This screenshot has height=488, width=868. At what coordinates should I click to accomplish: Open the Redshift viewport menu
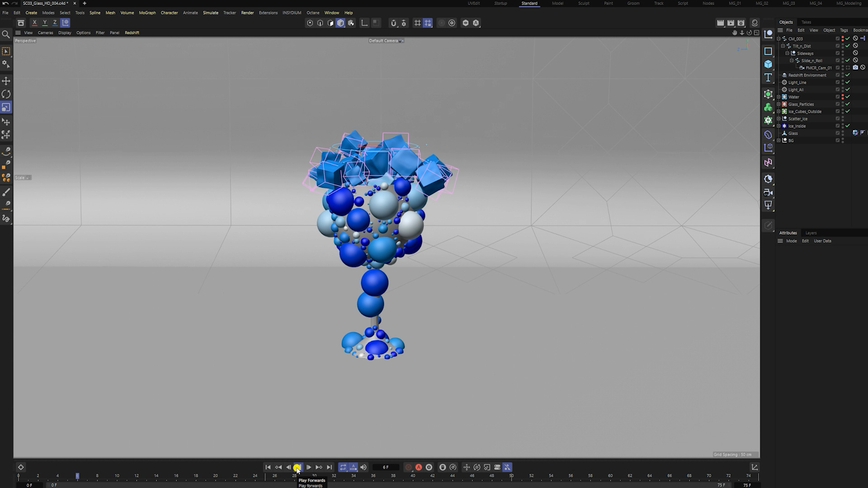(132, 33)
